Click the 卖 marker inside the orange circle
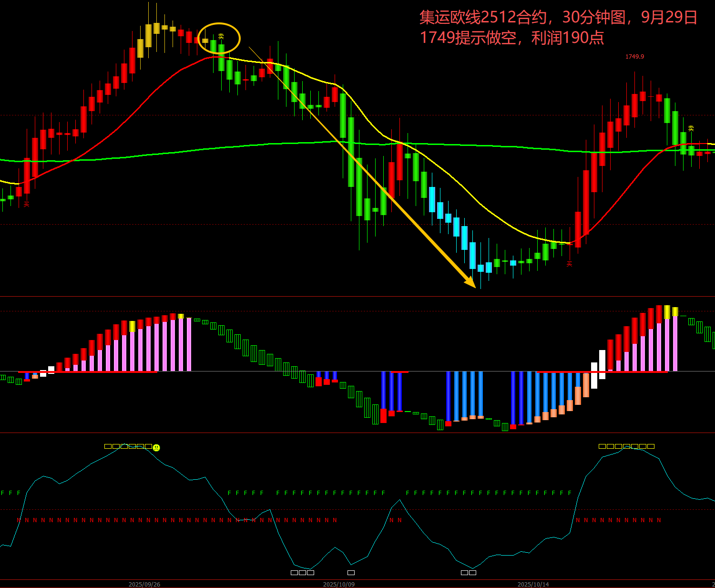 pyautogui.click(x=221, y=36)
